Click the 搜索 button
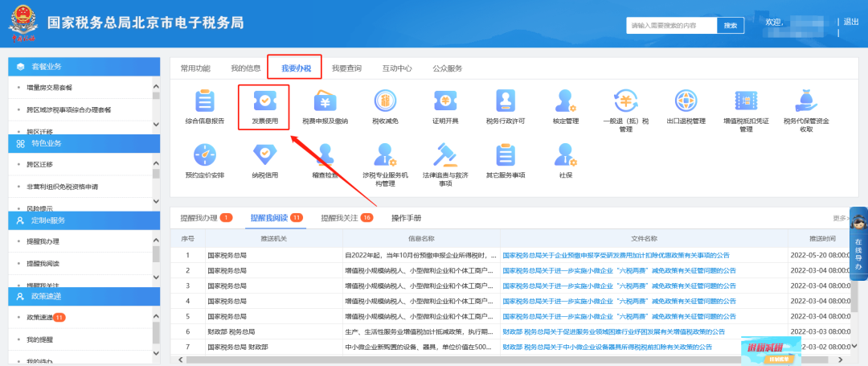Screen dimensions: 868x366 pos(730,26)
